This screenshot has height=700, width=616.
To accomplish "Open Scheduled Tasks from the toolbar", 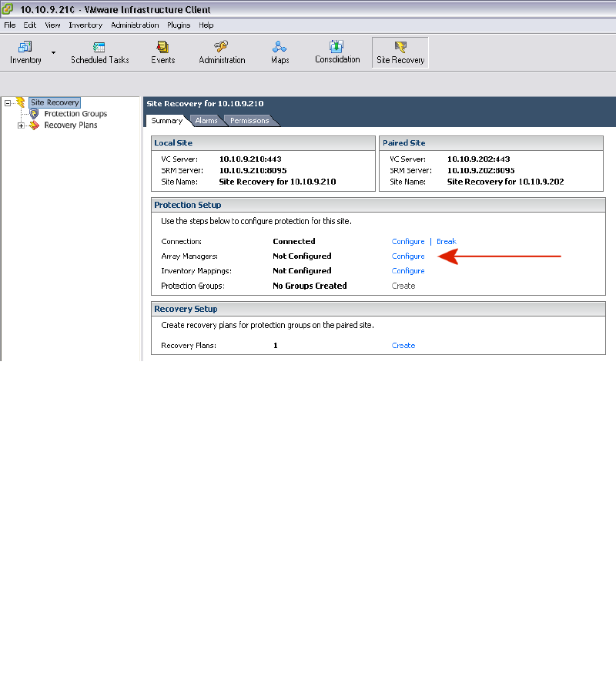I will (x=99, y=47).
